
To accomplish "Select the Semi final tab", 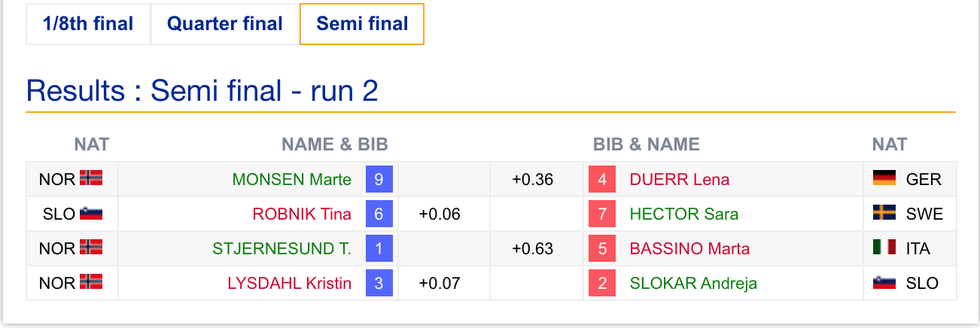I will [x=362, y=24].
